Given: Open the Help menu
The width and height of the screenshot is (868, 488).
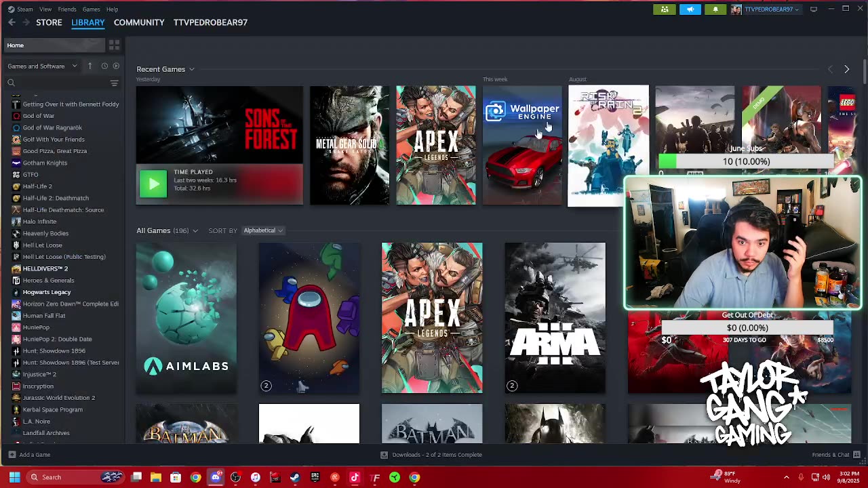Looking at the screenshot, I should coord(112,9).
